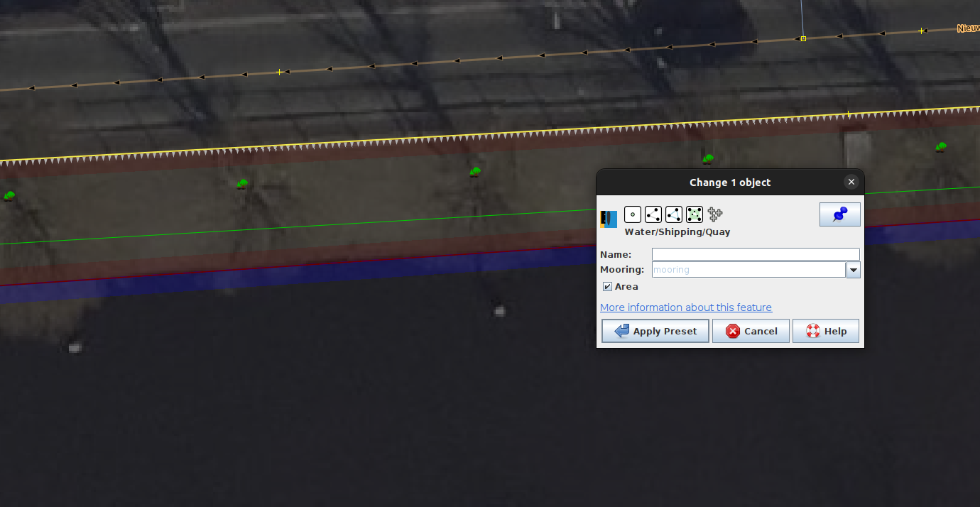Cancel the preset dialog
The image size is (980, 507).
(x=751, y=331)
